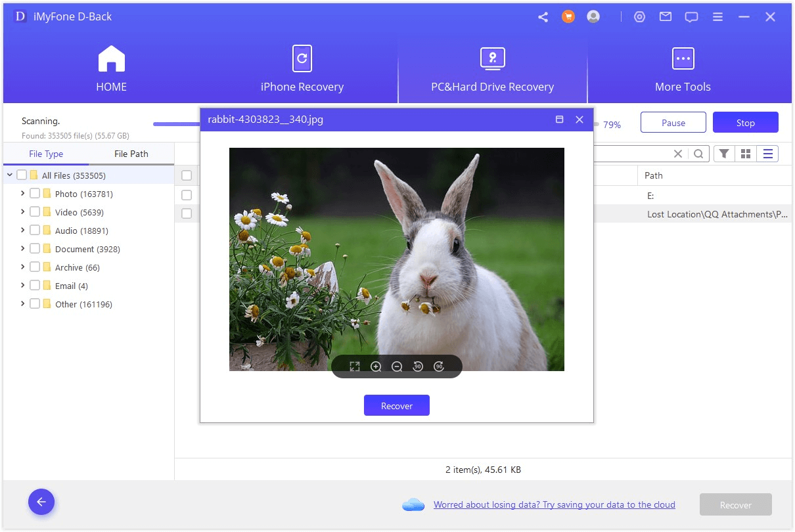Open the filter funnel icon

(x=724, y=154)
